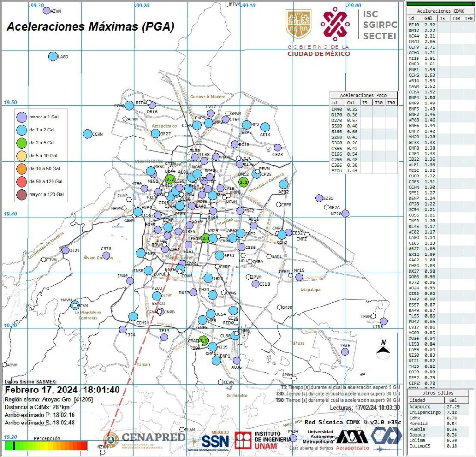The width and height of the screenshot is (476, 457).
Task: Select the AZVM station circle
Action: pyautogui.click(x=46, y=11)
